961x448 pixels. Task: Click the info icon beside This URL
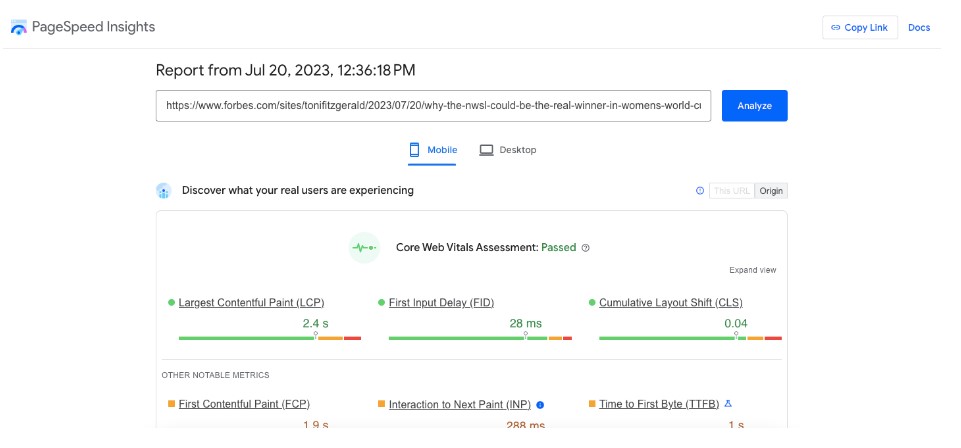pyautogui.click(x=700, y=191)
